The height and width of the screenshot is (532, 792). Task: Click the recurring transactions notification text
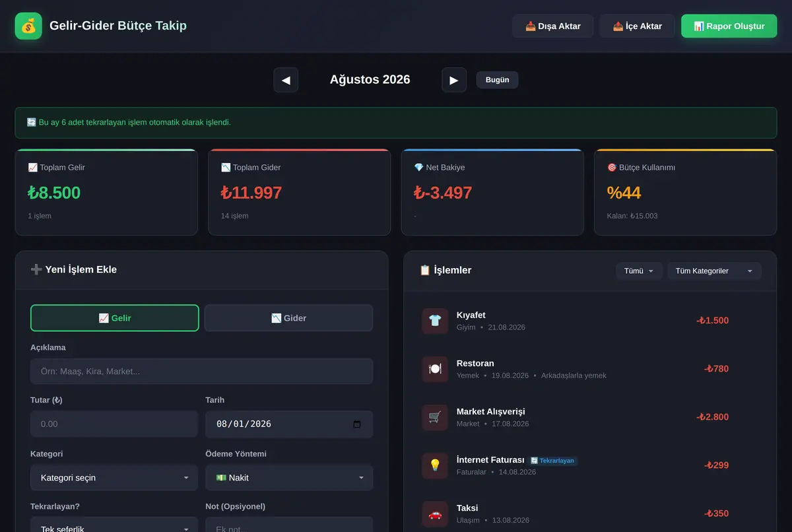pos(129,123)
